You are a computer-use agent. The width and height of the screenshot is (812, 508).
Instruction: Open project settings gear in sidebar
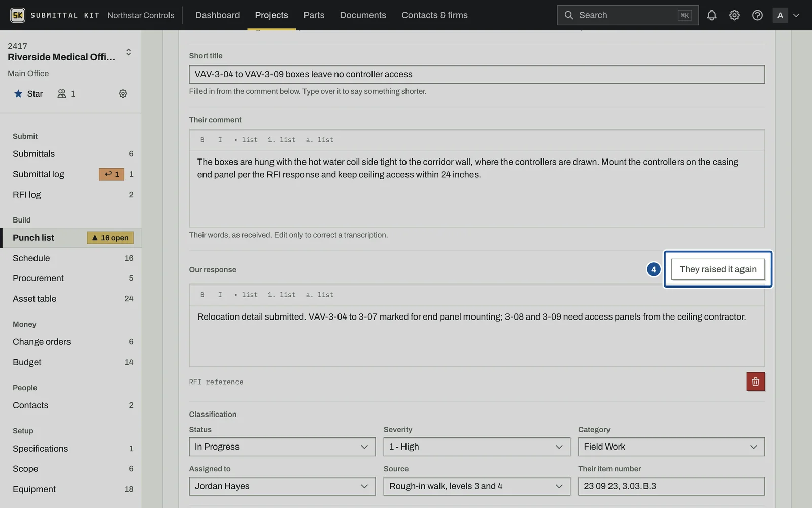tap(123, 93)
